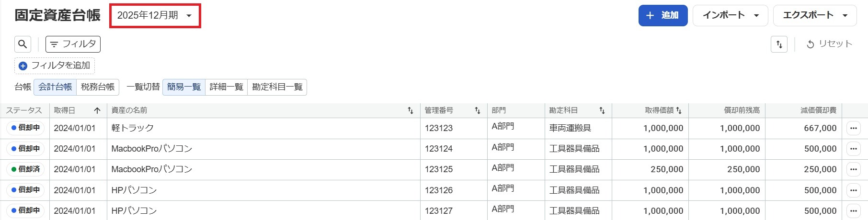Screen dimensions: 868x220
Task: Click 償却済 status badge for 123125
Action: (25, 169)
